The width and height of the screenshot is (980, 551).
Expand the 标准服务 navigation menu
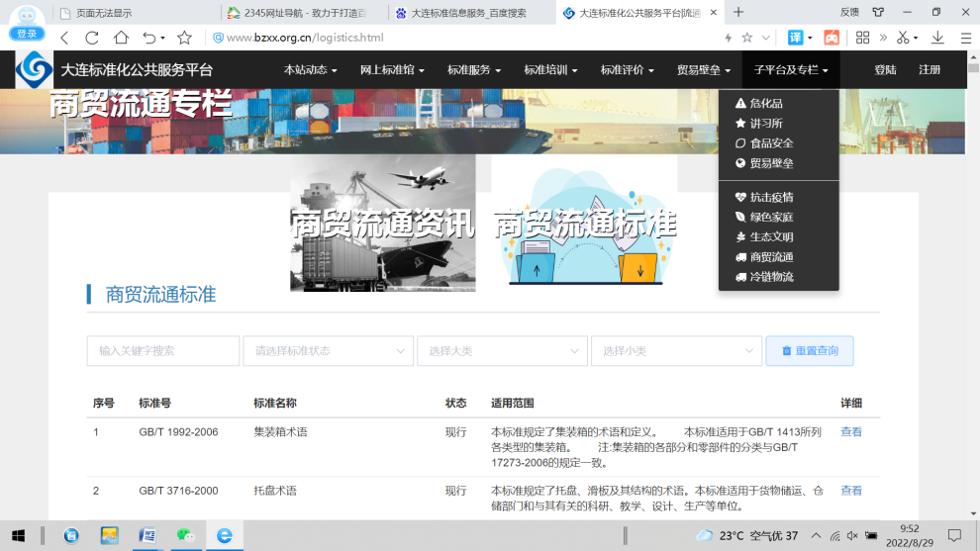[473, 70]
